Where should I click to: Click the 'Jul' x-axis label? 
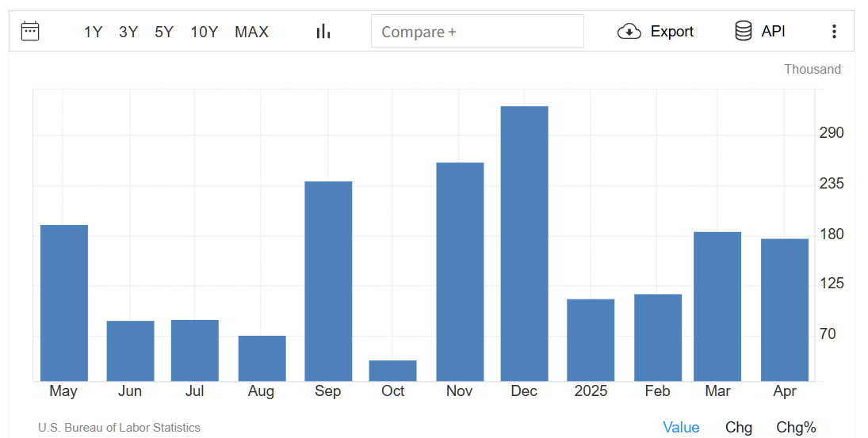coord(194,391)
